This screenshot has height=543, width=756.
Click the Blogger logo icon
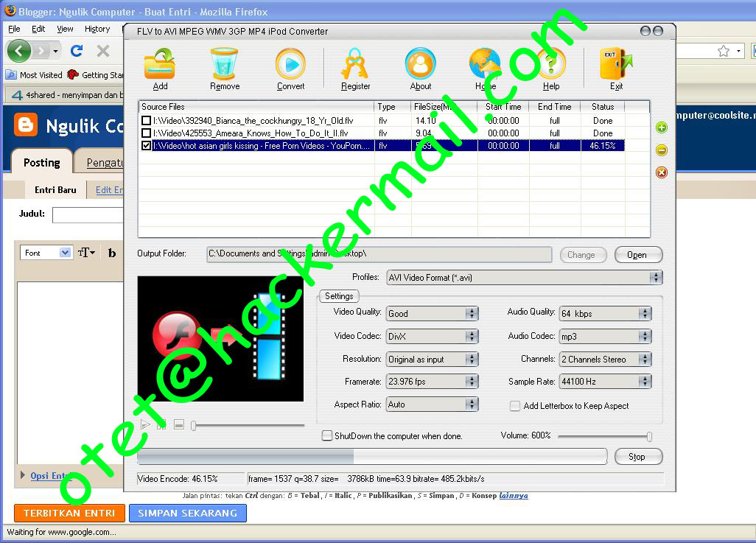(26, 125)
